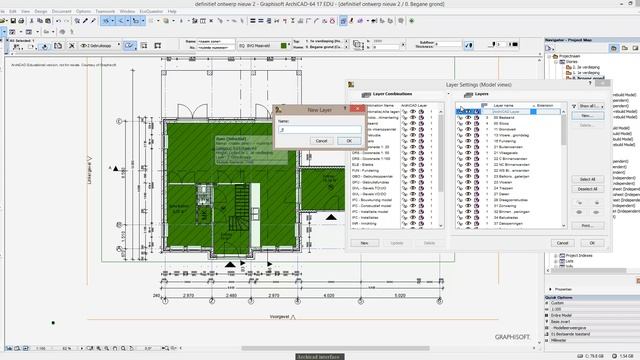Toggle the 3D wireframe icon for the 31 Zonwering layer
This screenshot has height=360, width=640.
[476, 206]
